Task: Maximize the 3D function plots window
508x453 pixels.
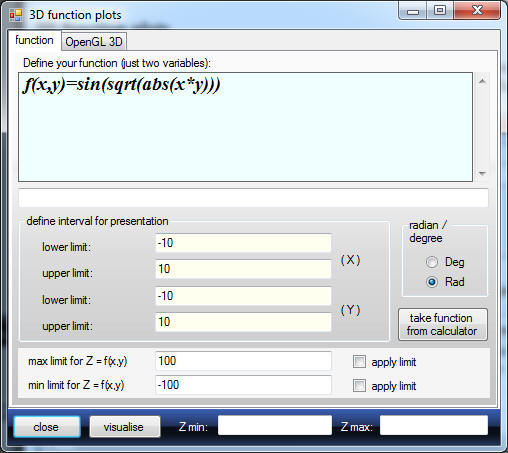Action: point(440,11)
